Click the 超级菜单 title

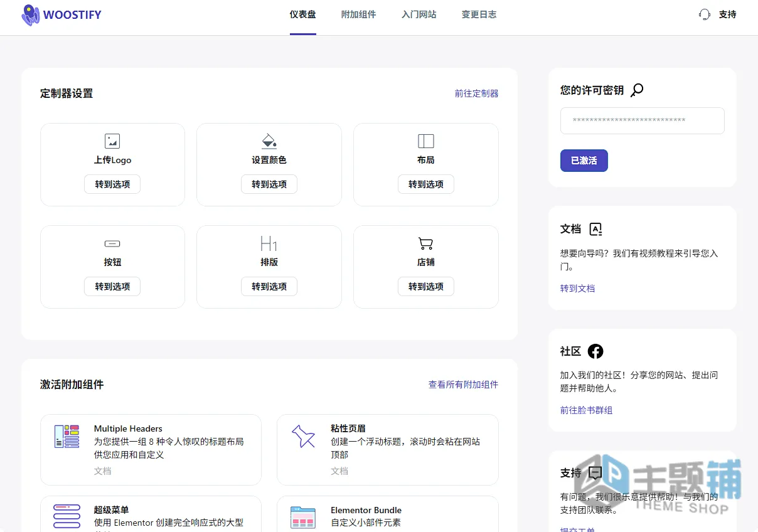(112, 510)
